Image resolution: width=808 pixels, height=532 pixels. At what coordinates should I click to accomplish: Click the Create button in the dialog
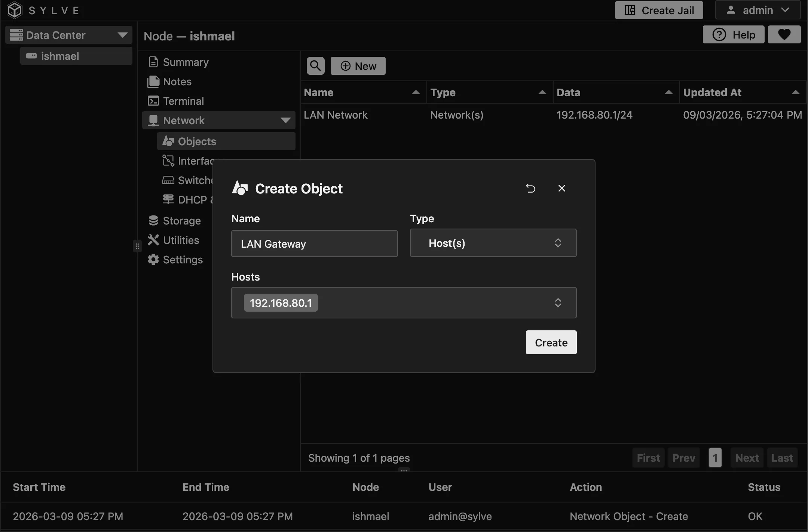(x=551, y=342)
